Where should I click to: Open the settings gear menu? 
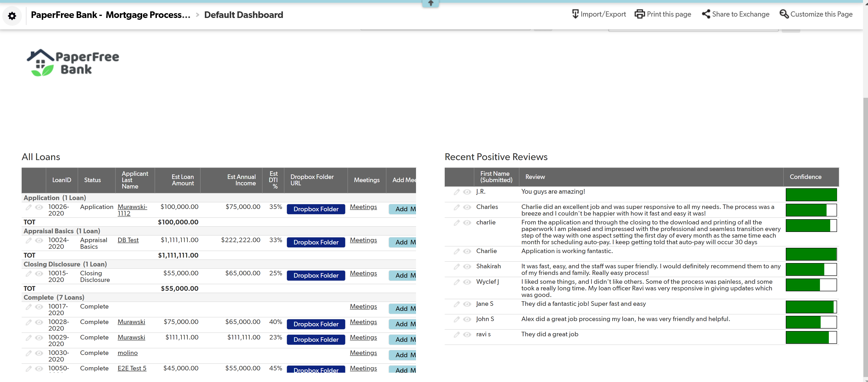click(12, 16)
